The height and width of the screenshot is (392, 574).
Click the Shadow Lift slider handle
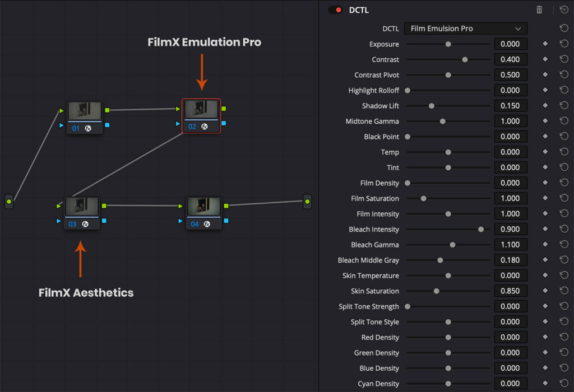point(432,106)
